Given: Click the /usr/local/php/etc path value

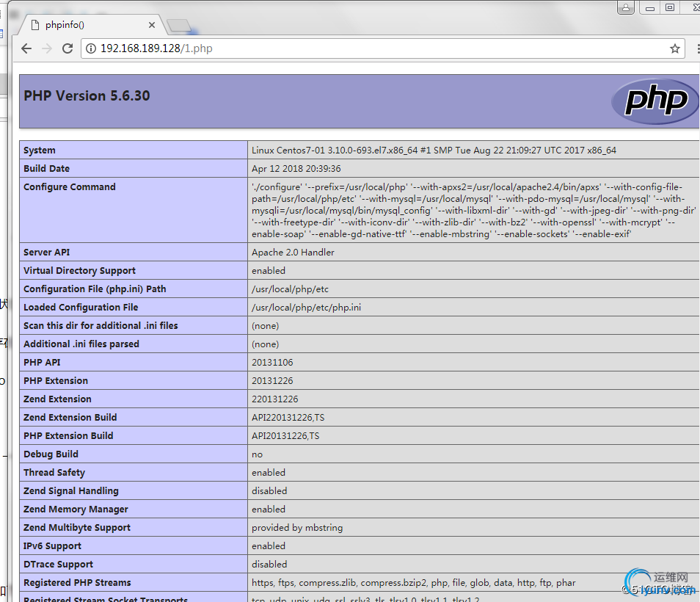Looking at the screenshot, I should click(290, 289).
